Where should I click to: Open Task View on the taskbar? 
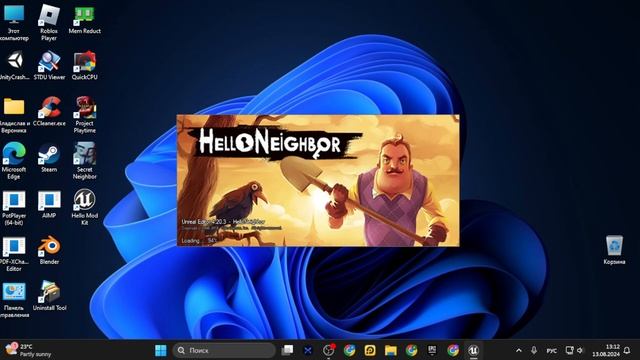click(x=287, y=350)
